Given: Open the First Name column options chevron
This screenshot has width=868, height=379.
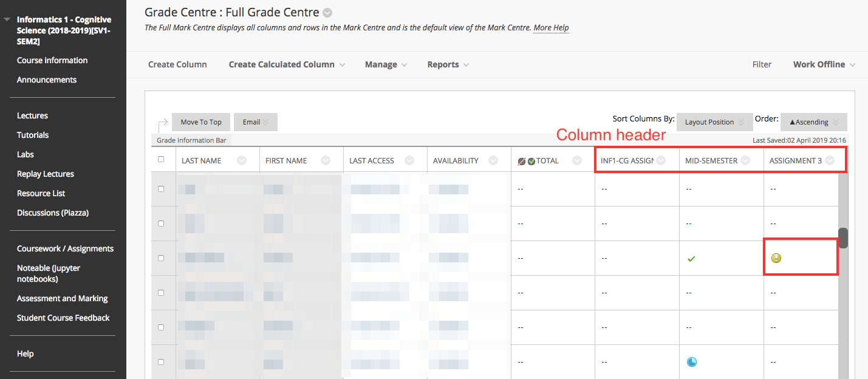Looking at the screenshot, I should point(326,161).
